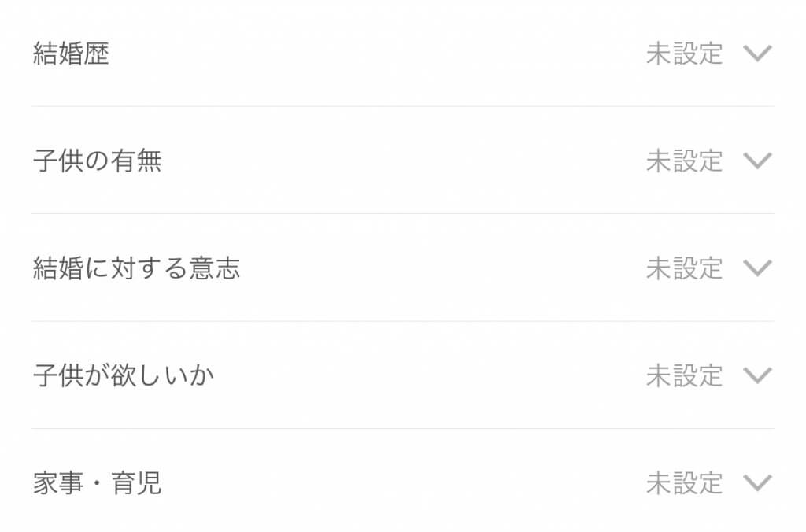Click the 未設定 value for 結婚歴
This screenshot has width=806, height=532.
coord(684,54)
